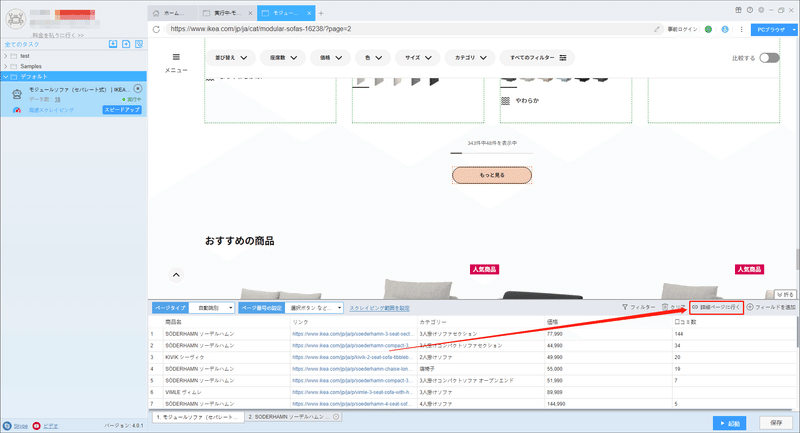Click the green round icon near 事前ログイン
Image resolution: width=800 pixels, height=433 pixels.
[x=708, y=29]
